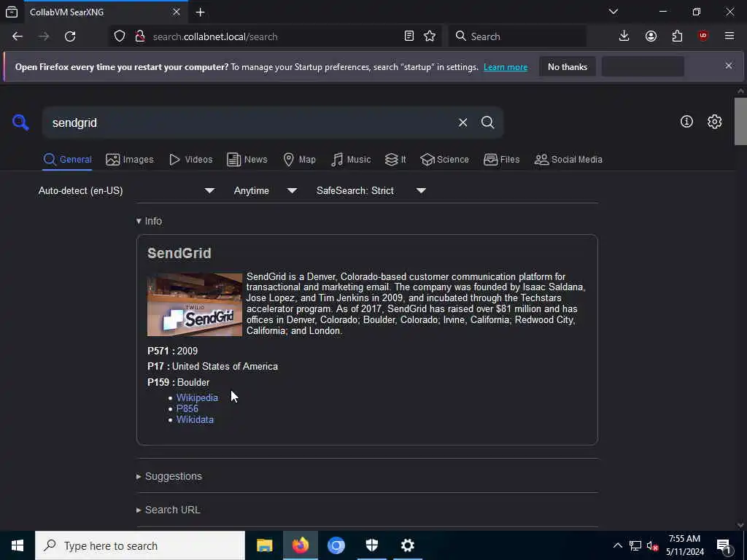Expand the Search URL section

[169, 510]
